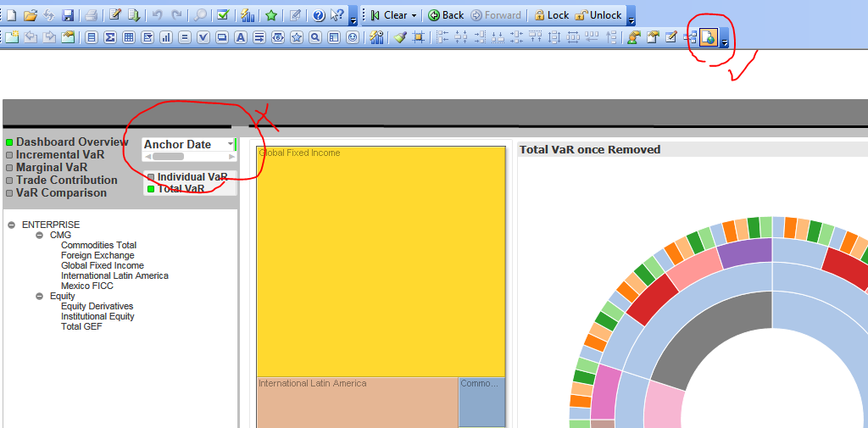868x428 pixels.
Task: Create a Statistics Box with sigma icon
Action: click(x=110, y=37)
